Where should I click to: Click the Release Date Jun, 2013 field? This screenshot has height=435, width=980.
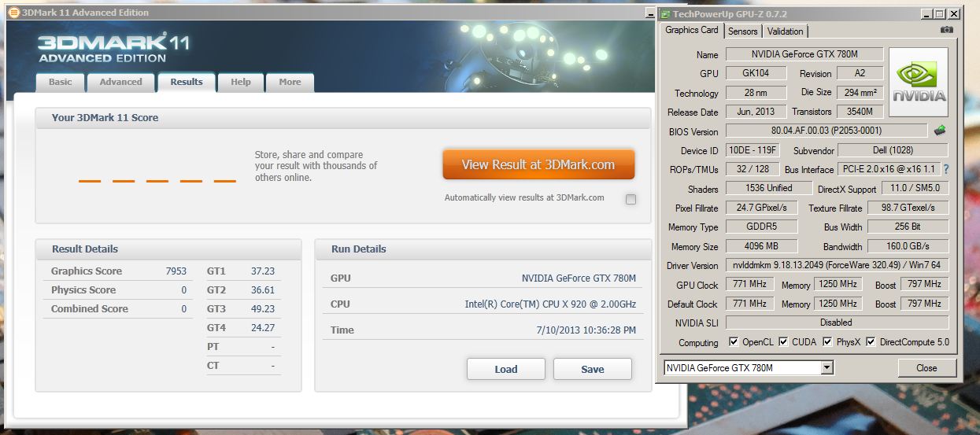pos(756,112)
